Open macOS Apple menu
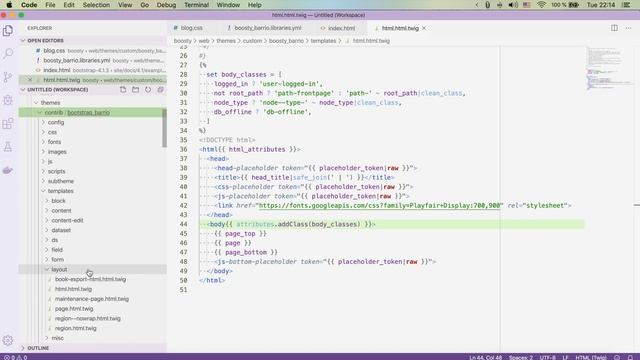The width and height of the screenshot is (640, 360). coord(9,5)
